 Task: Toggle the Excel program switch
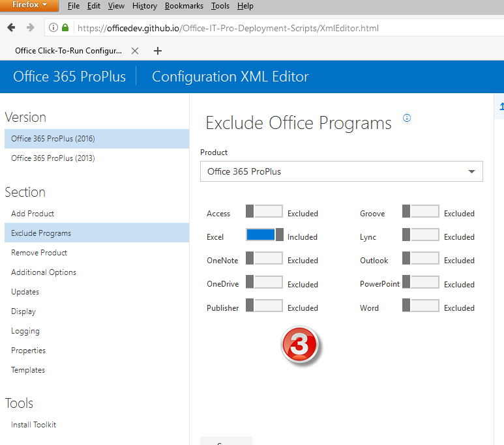[x=264, y=235]
